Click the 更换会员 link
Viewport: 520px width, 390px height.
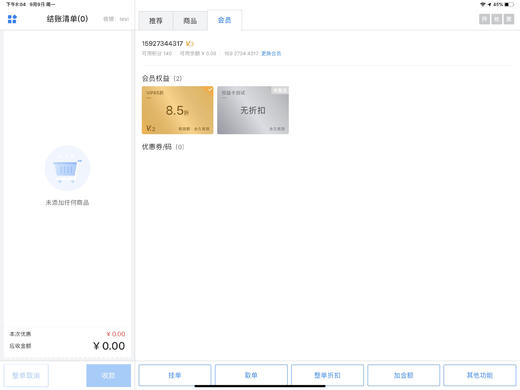coord(271,53)
